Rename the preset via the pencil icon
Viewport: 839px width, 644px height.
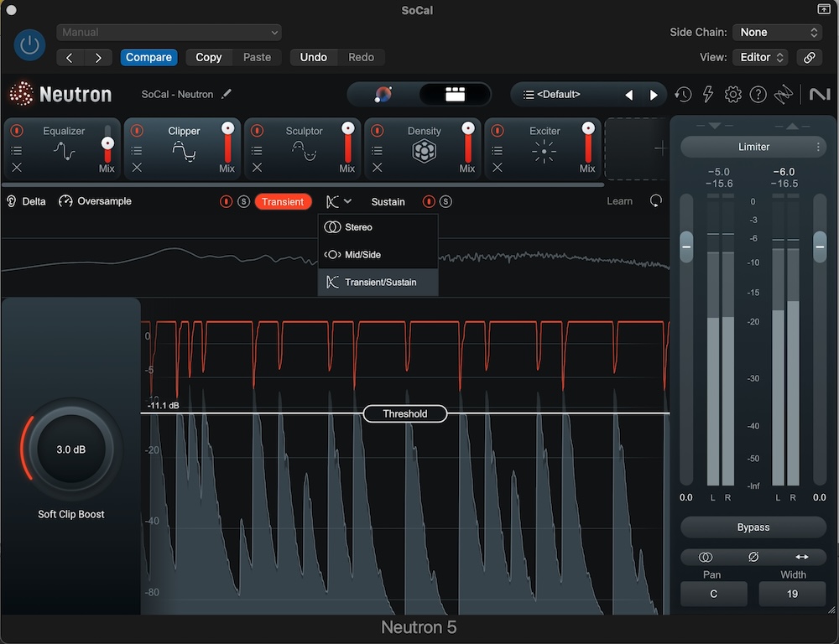point(225,94)
